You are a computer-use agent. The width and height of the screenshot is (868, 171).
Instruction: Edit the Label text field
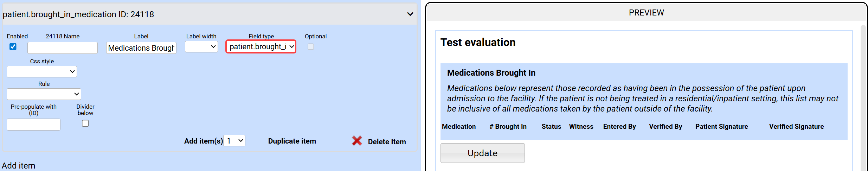[x=141, y=48]
